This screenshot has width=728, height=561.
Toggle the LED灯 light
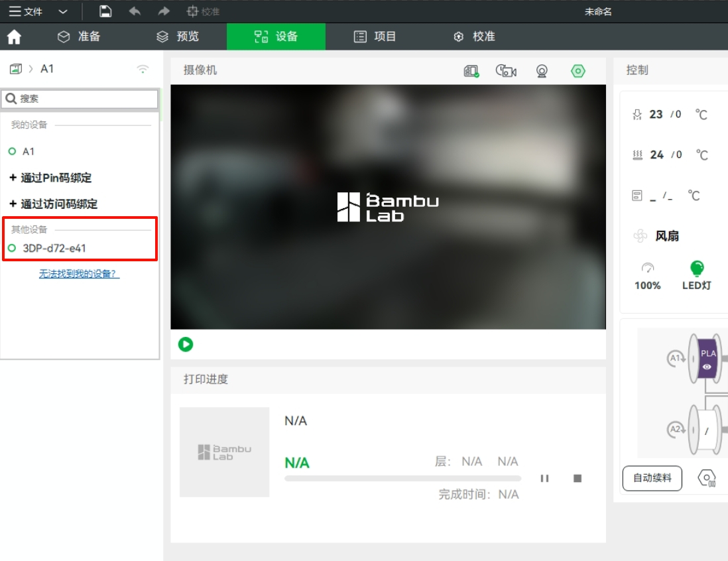[x=697, y=276]
